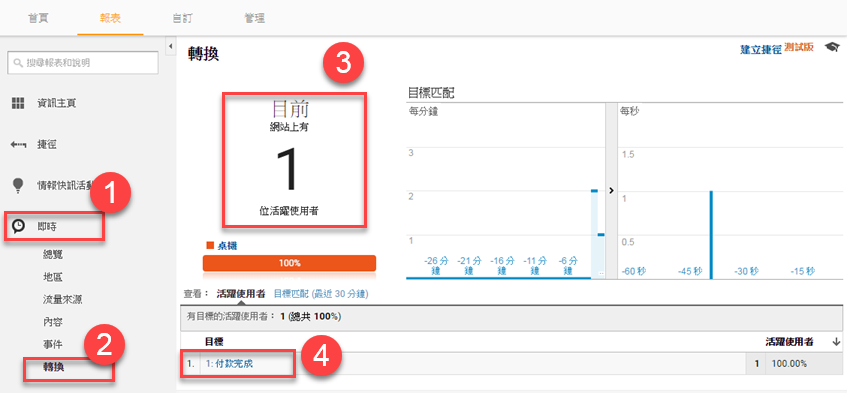Screen dimensions: 847x393
Task: Open the 自訂 tab
Action: (182, 18)
